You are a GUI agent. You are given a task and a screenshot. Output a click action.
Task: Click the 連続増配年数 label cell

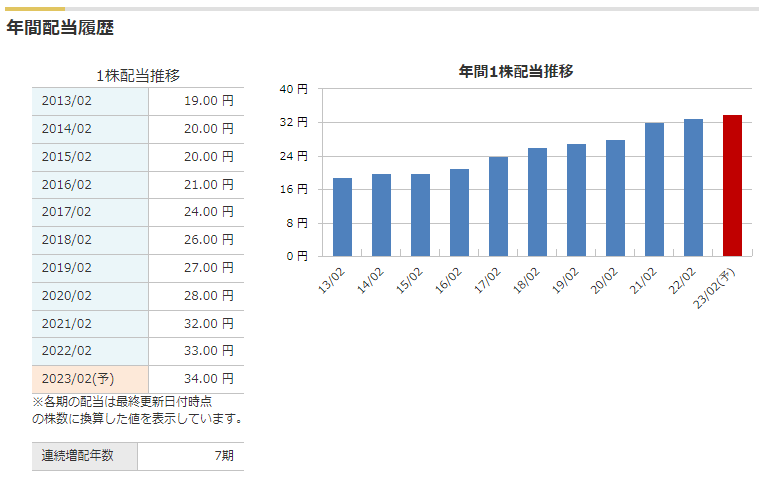(x=85, y=456)
